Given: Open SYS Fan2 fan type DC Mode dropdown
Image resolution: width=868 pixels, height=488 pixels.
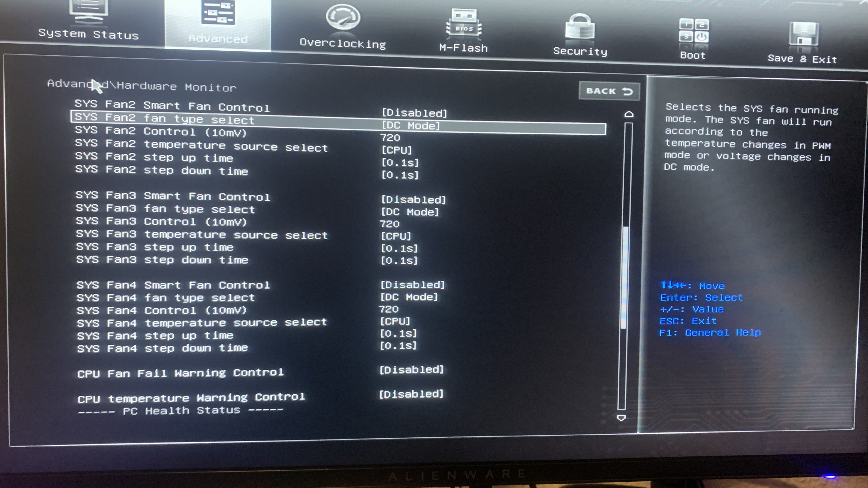Looking at the screenshot, I should [x=411, y=126].
